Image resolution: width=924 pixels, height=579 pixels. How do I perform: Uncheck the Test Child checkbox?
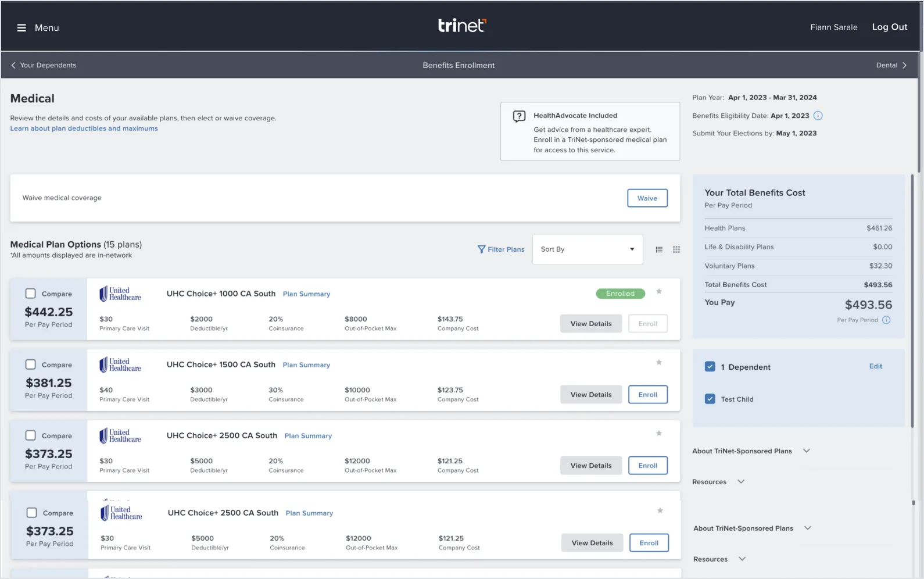pyautogui.click(x=710, y=399)
